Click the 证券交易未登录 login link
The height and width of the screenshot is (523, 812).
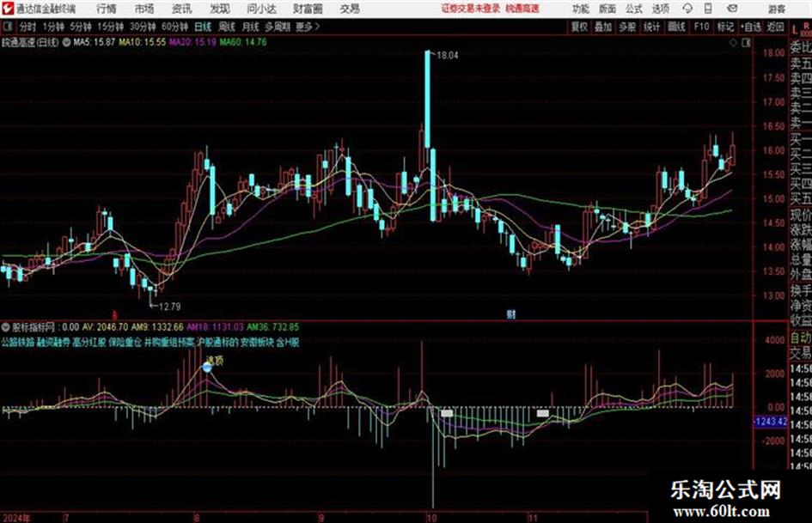pyautogui.click(x=470, y=9)
